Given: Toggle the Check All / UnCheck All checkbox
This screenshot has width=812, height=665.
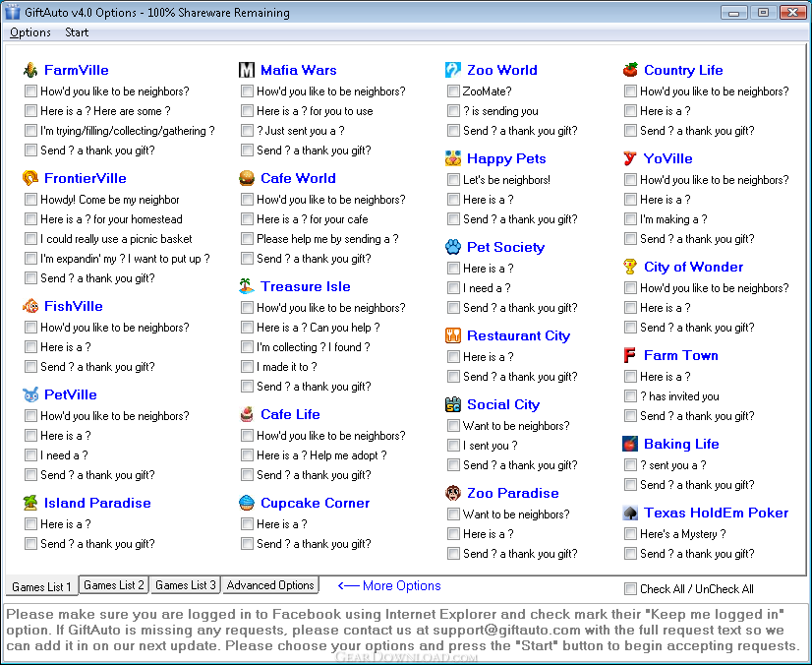Looking at the screenshot, I should click(630, 589).
